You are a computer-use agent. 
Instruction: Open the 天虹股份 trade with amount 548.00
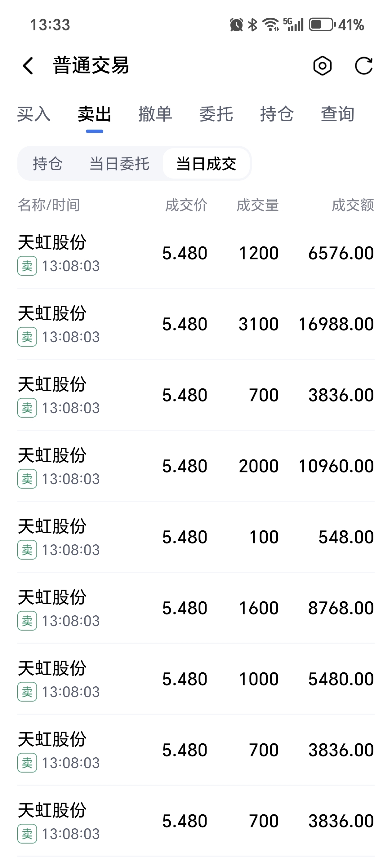point(196,537)
